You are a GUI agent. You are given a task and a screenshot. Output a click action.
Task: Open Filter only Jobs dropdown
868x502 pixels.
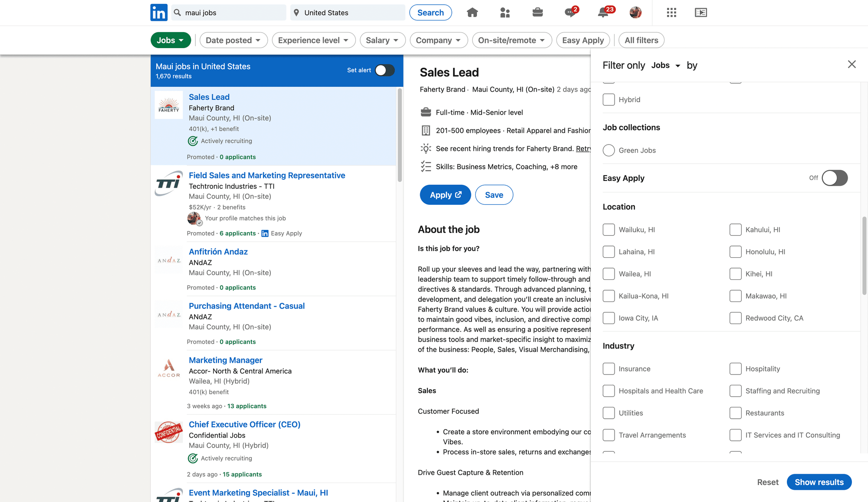tap(665, 66)
